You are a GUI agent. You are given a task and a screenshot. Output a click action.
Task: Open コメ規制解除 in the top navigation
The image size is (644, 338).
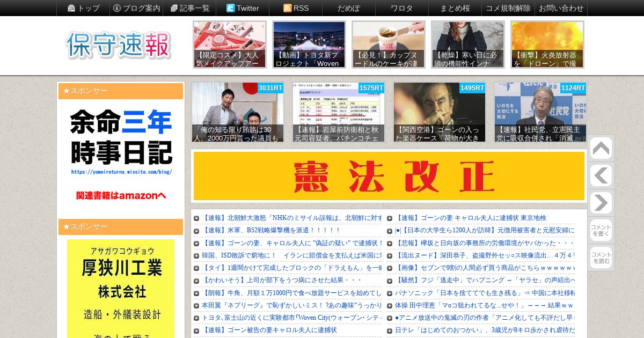point(508,8)
